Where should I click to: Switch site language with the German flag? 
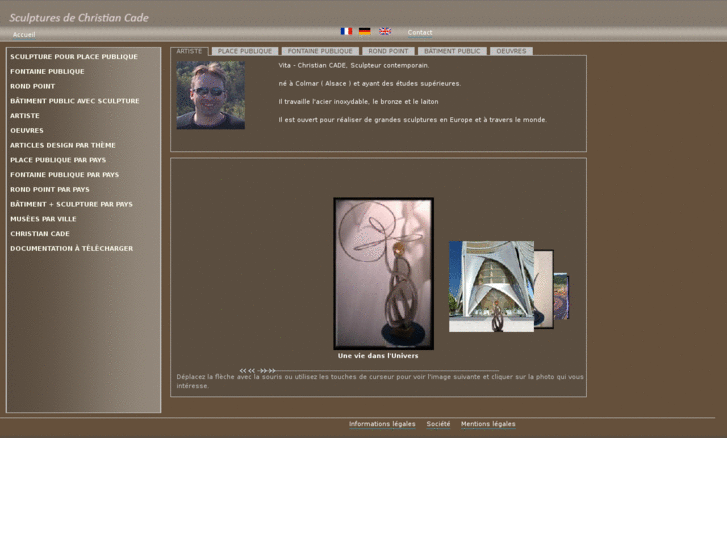pyautogui.click(x=365, y=31)
